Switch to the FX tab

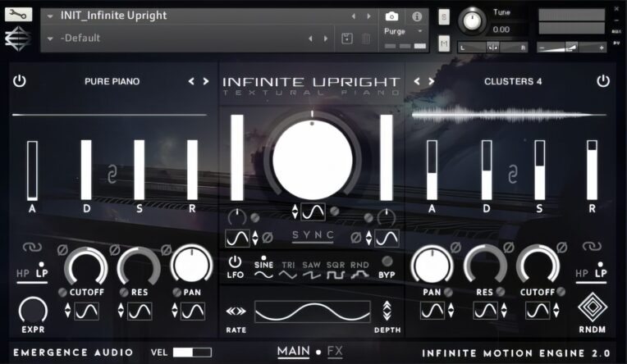[335, 352]
